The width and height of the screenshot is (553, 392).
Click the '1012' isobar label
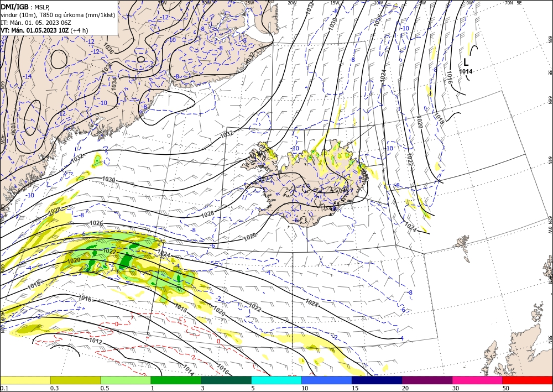pos(95,341)
